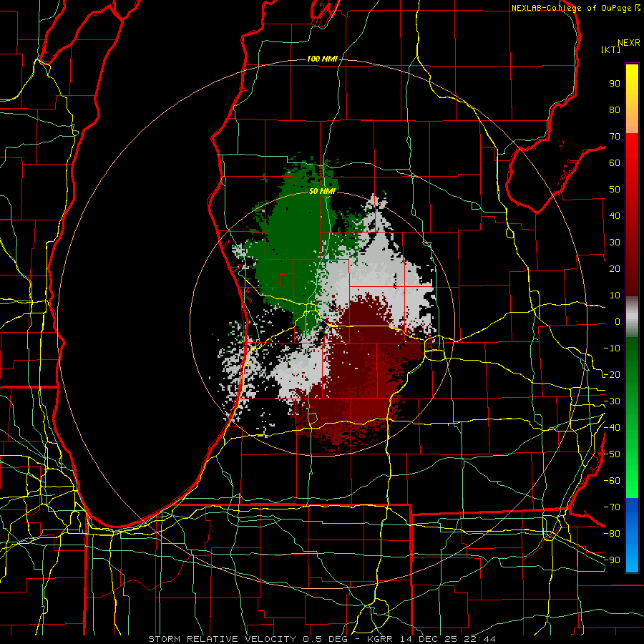Click the 10 value on the velocity scale
Image resolution: width=644 pixels, height=644 pixels.
click(615, 296)
